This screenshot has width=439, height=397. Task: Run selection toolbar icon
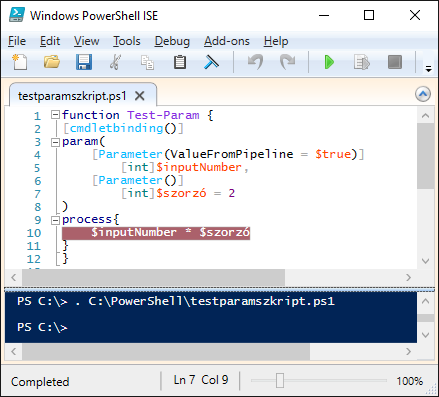coord(362,62)
